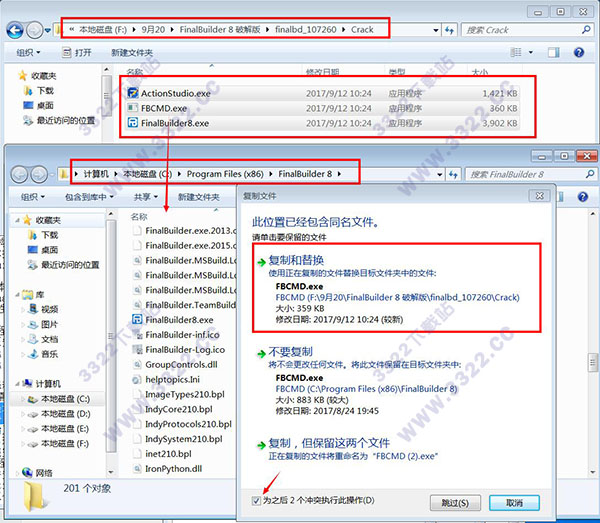Click Program Files (x86) breadcrumb segment

[225, 174]
